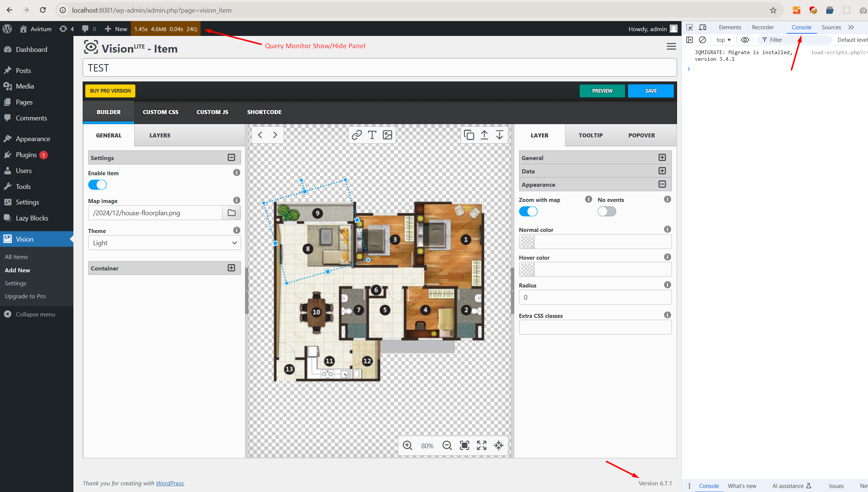This screenshot has height=492, width=868.
Task: Show info for Radius field
Action: (x=667, y=285)
